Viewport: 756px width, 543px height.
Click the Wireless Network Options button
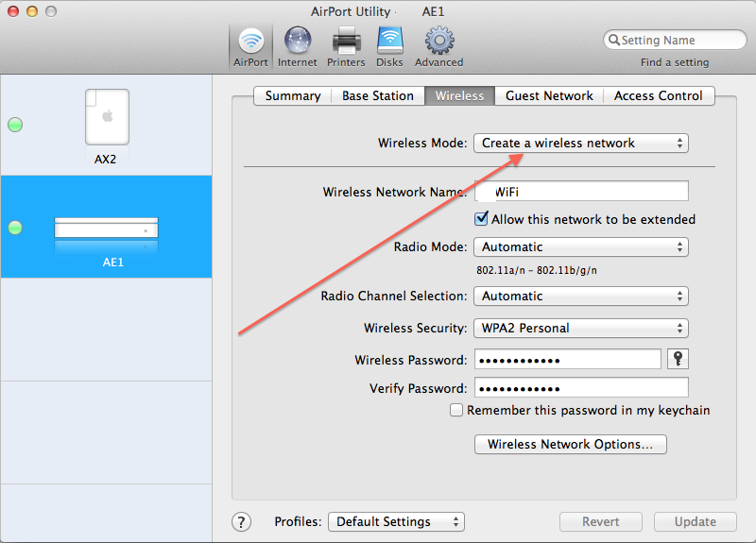coord(571,444)
